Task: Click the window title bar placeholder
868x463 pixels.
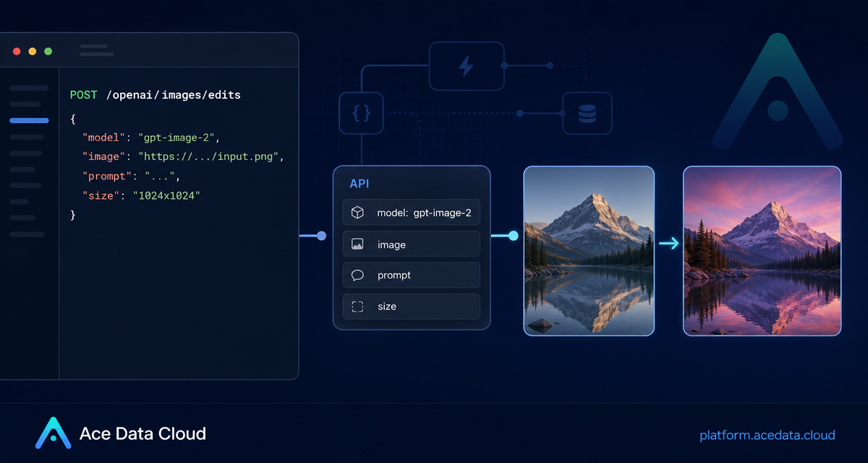Action: click(97, 51)
